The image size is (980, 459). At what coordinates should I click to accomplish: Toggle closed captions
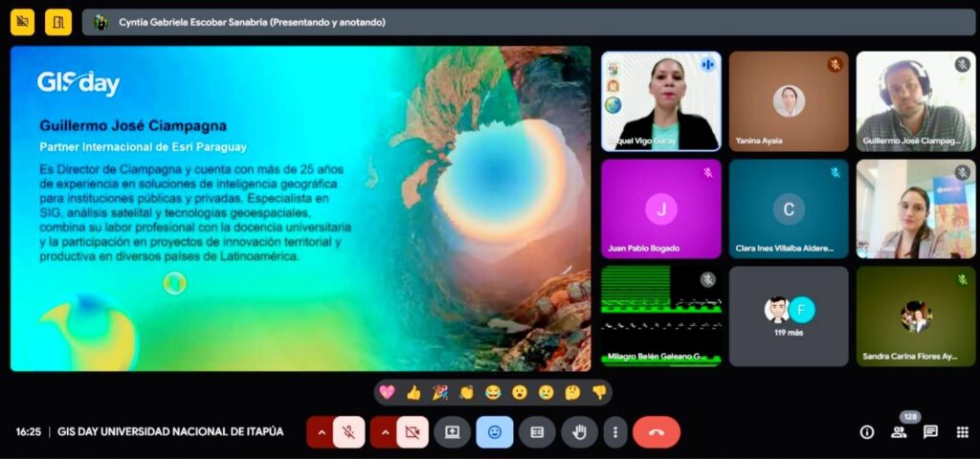[x=537, y=432]
